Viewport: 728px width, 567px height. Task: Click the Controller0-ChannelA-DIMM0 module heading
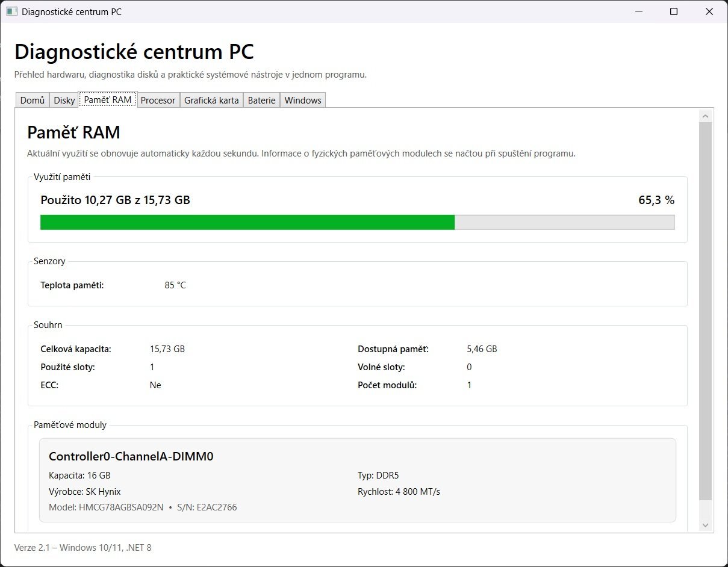coord(131,456)
